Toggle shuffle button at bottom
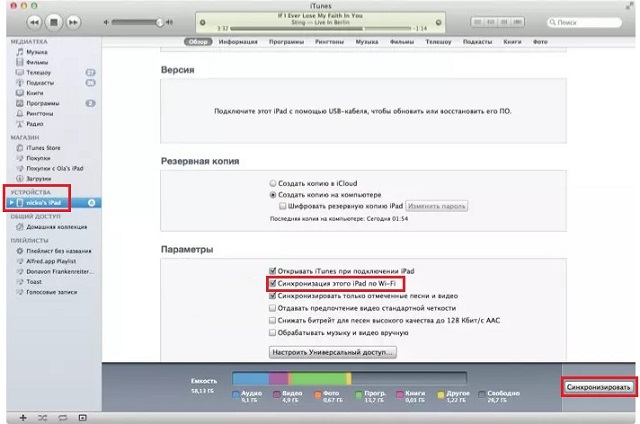 pos(42,417)
